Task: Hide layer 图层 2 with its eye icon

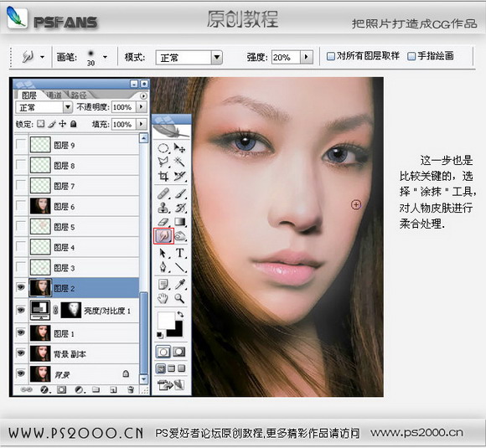Action: 21,287
